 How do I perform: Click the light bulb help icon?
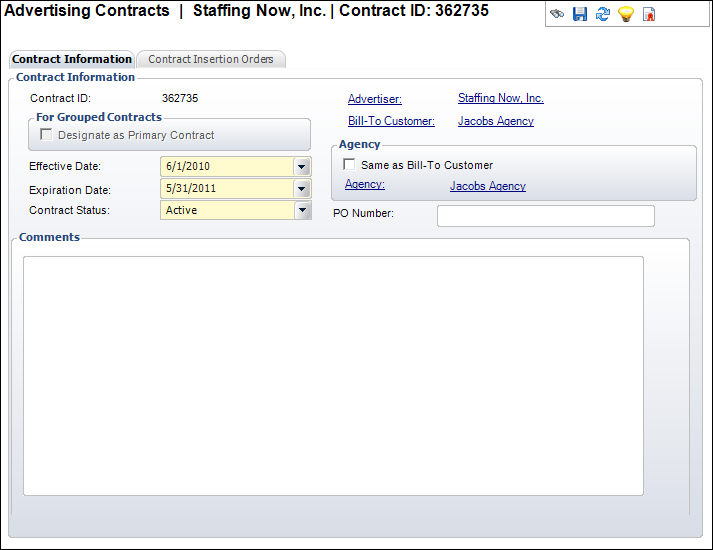(626, 15)
